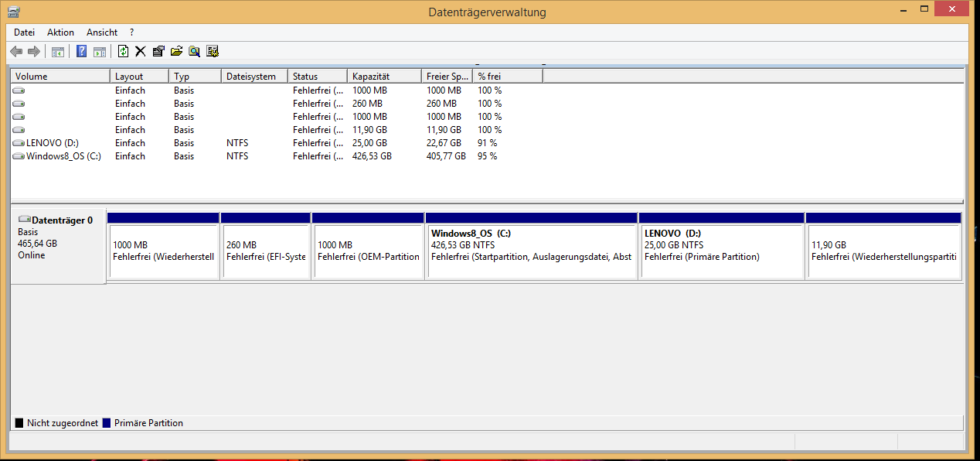Select the Windows8_OS (C:) partition block
The image size is (980, 461).
(531, 246)
